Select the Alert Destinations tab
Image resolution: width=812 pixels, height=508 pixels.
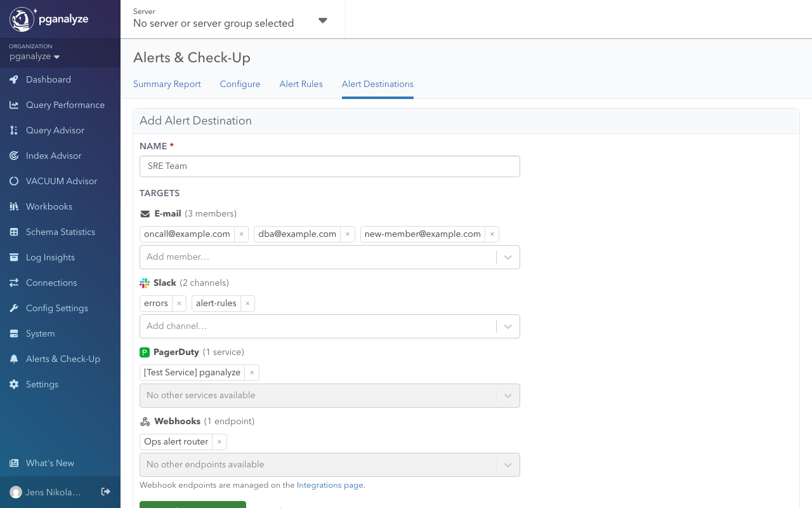(x=377, y=84)
